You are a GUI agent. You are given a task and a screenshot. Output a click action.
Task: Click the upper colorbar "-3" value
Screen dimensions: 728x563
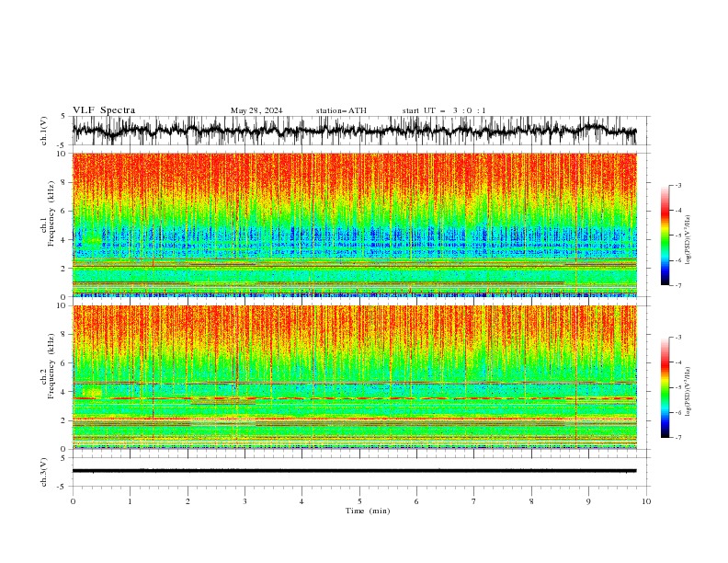(x=677, y=185)
